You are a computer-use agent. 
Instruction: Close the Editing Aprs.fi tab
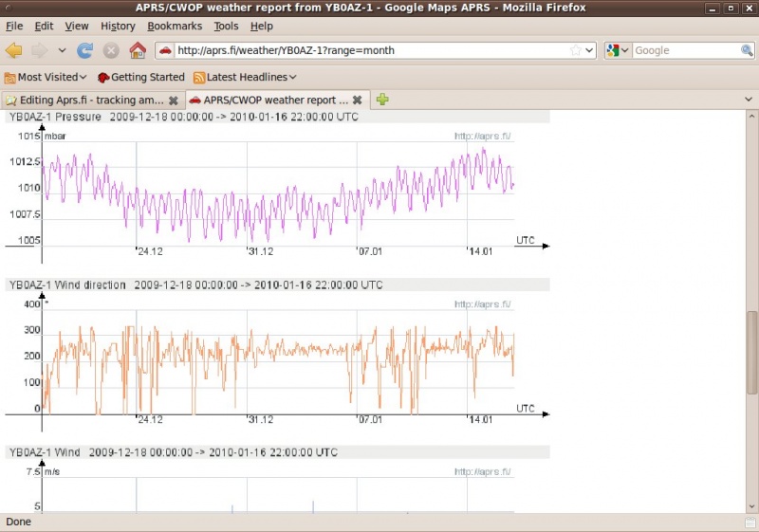click(x=174, y=100)
